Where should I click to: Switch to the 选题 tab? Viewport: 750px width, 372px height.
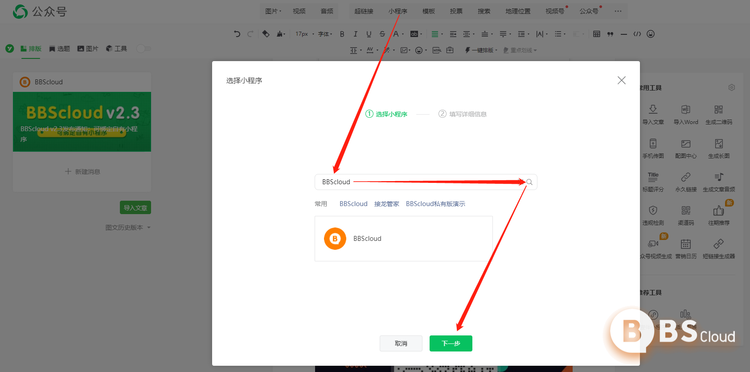pyautogui.click(x=59, y=49)
